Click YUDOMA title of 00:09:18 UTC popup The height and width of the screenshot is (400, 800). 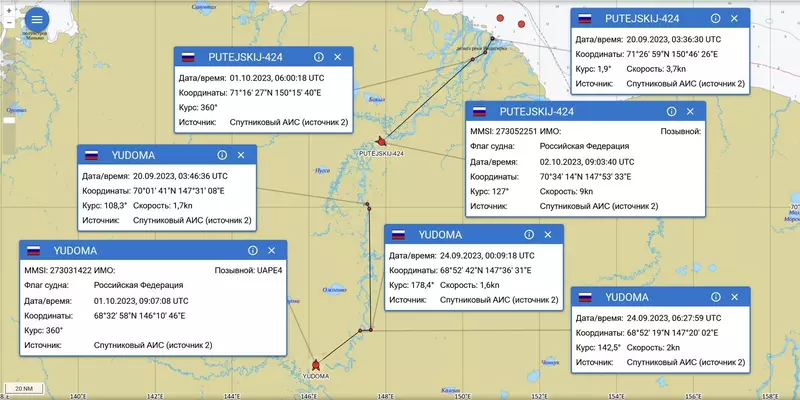coord(440,235)
